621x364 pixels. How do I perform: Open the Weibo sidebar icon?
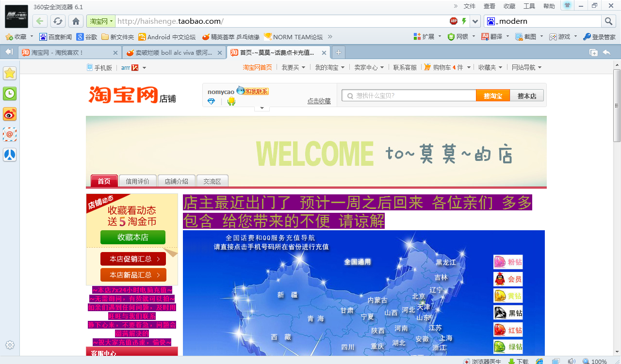click(10, 114)
